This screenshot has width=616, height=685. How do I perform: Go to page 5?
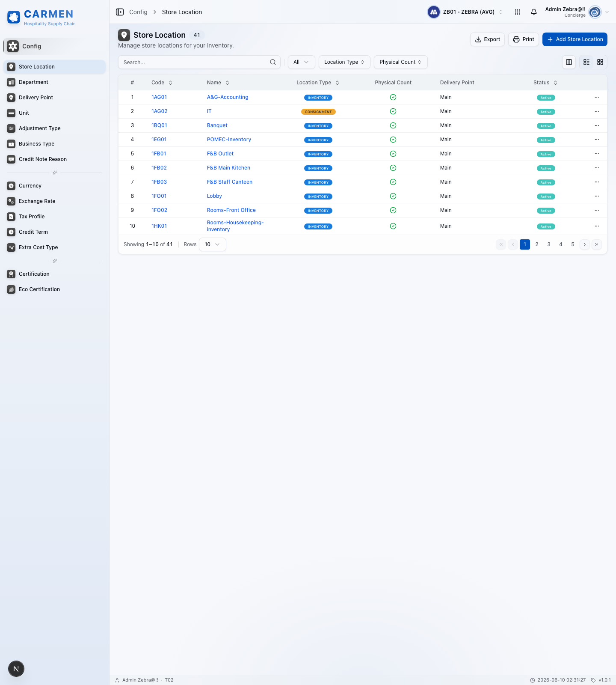(573, 244)
